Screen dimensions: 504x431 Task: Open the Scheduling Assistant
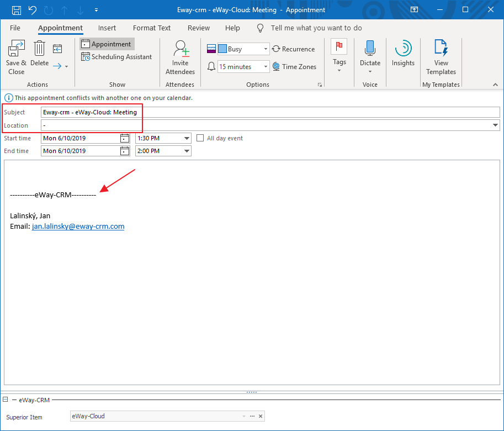click(x=116, y=57)
